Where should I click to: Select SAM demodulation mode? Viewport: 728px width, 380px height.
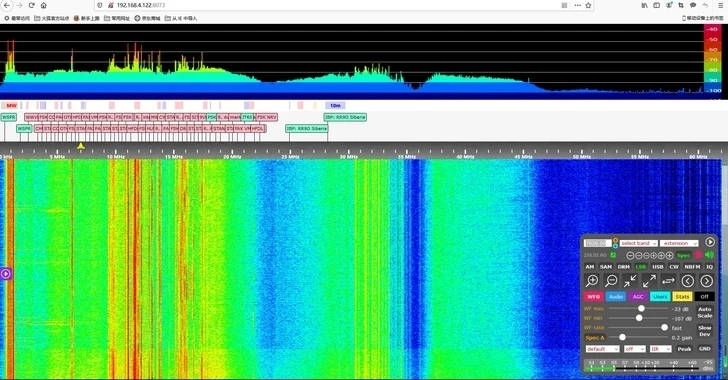pyautogui.click(x=606, y=267)
